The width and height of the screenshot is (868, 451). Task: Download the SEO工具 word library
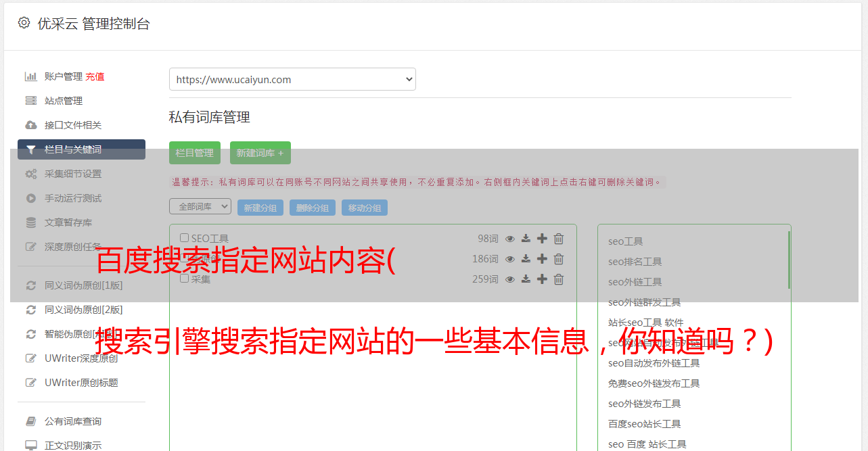pos(526,239)
